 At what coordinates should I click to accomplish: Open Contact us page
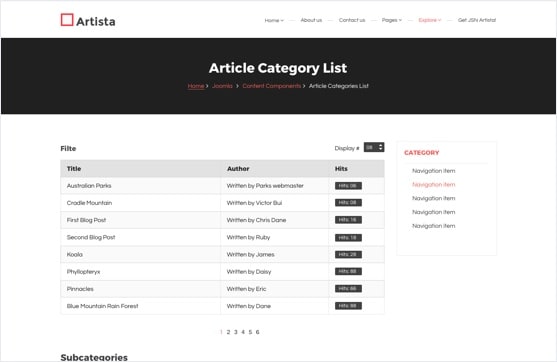(352, 20)
